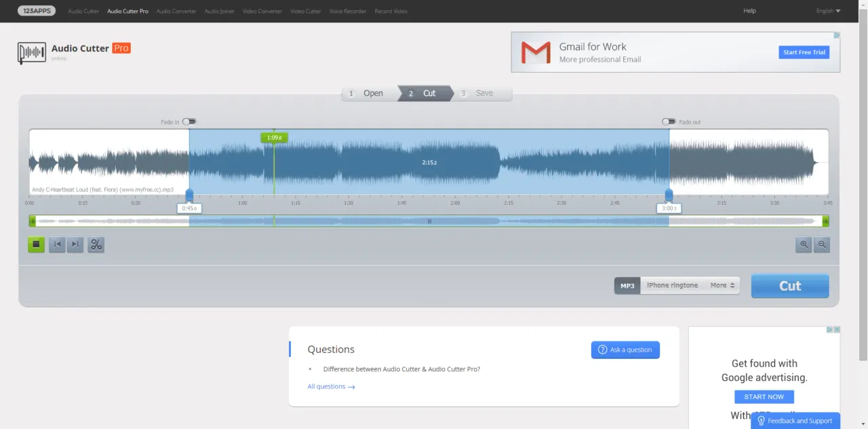Jump to selection start marker button
The height and width of the screenshot is (429, 868).
pyautogui.click(x=57, y=244)
